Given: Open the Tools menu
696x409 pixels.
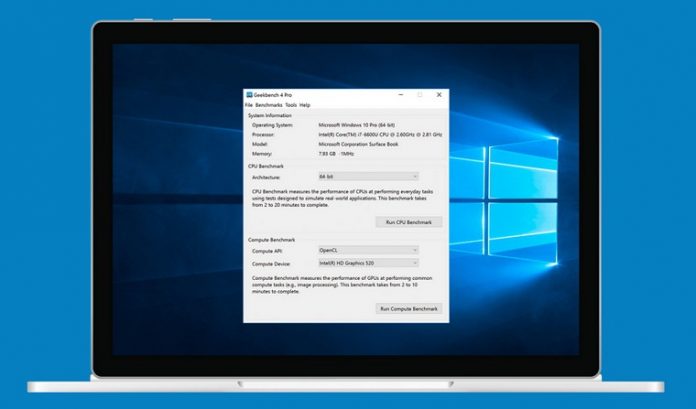Looking at the screenshot, I should coord(291,105).
